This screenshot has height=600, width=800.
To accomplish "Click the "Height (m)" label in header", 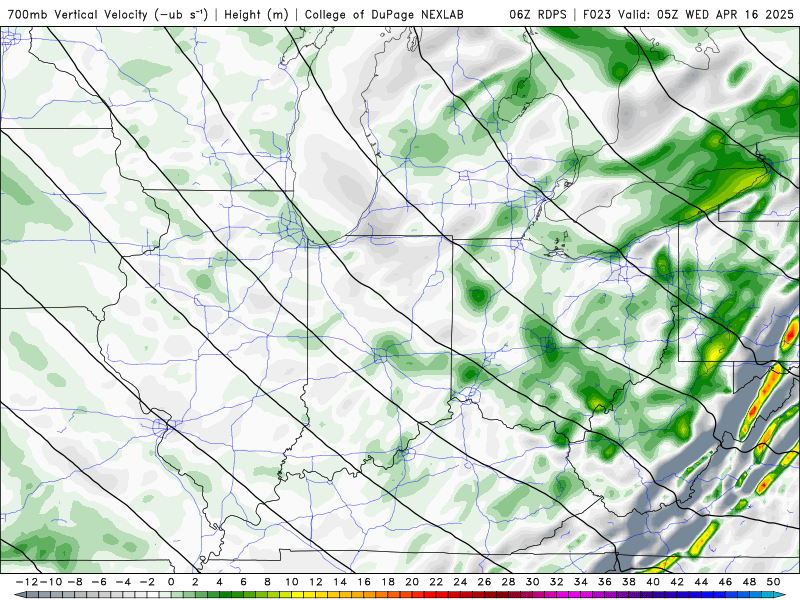I will (257, 14).
